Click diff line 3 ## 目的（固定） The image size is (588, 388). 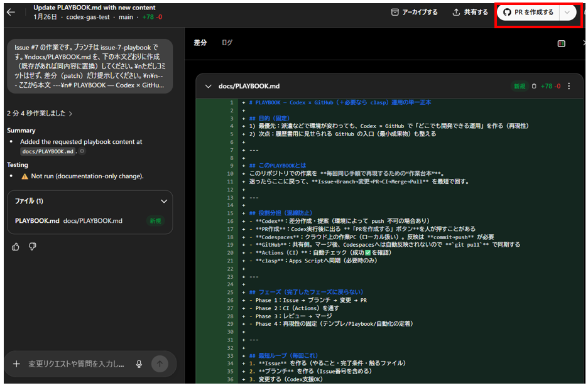tap(269, 118)
